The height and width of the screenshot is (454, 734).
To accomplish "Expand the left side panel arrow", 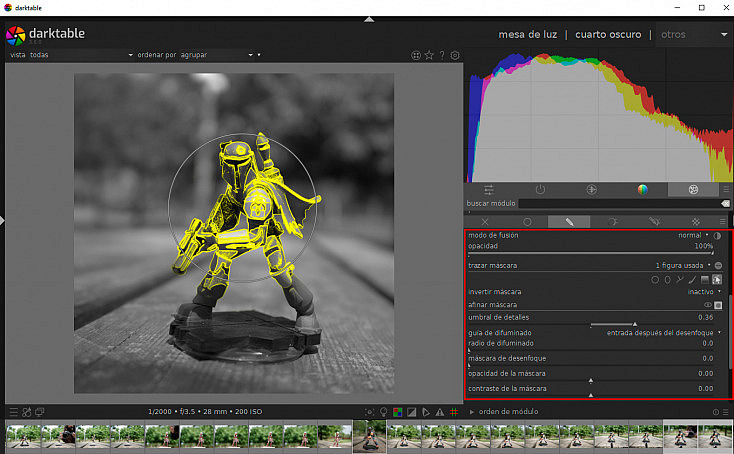I will coord(2,220).
